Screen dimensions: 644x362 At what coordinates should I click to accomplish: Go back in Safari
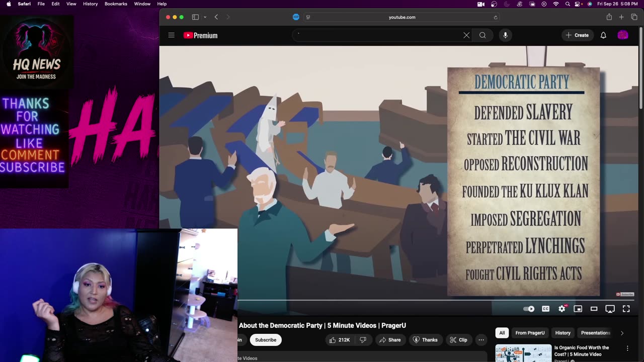pyautogui.click(x=216, y=17)
